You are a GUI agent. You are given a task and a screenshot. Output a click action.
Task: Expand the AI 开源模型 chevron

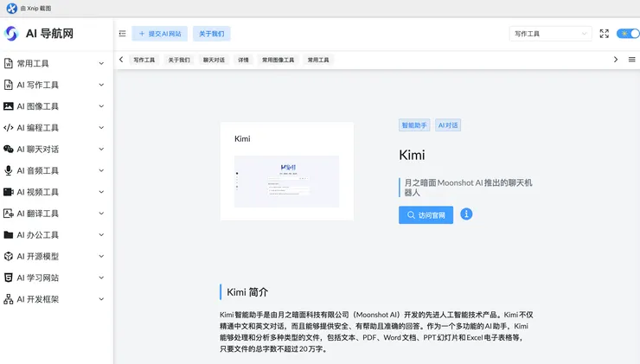point(101,256)
